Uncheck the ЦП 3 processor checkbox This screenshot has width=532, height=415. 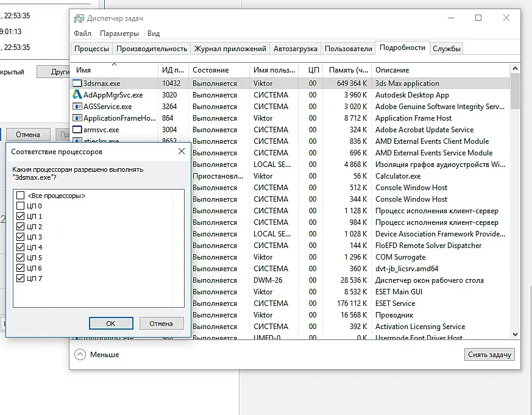pos(21,237)
